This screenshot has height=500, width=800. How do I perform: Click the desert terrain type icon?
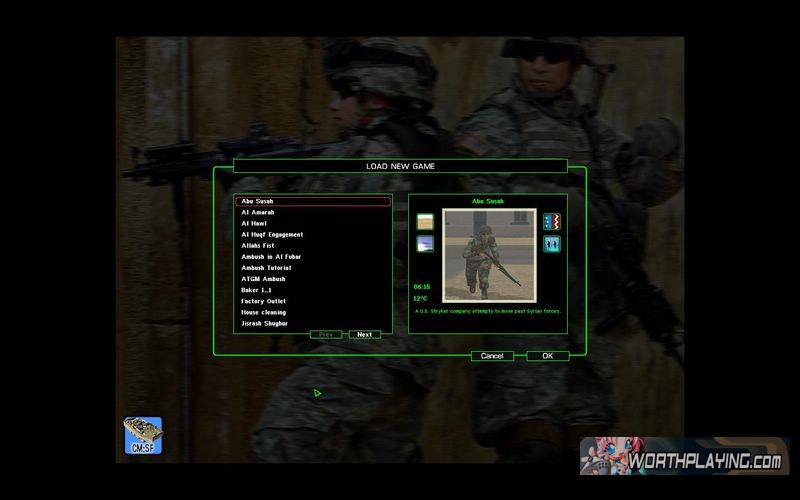point(425,221)
